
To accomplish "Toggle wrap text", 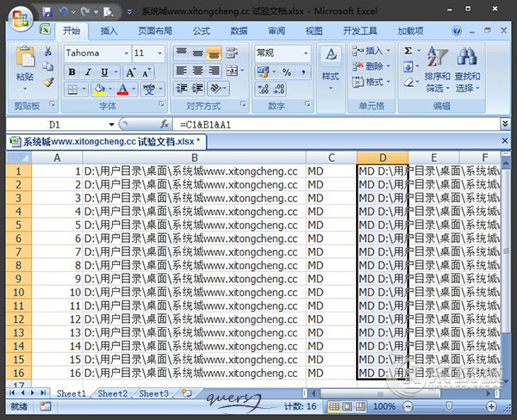I will [232, 52].
